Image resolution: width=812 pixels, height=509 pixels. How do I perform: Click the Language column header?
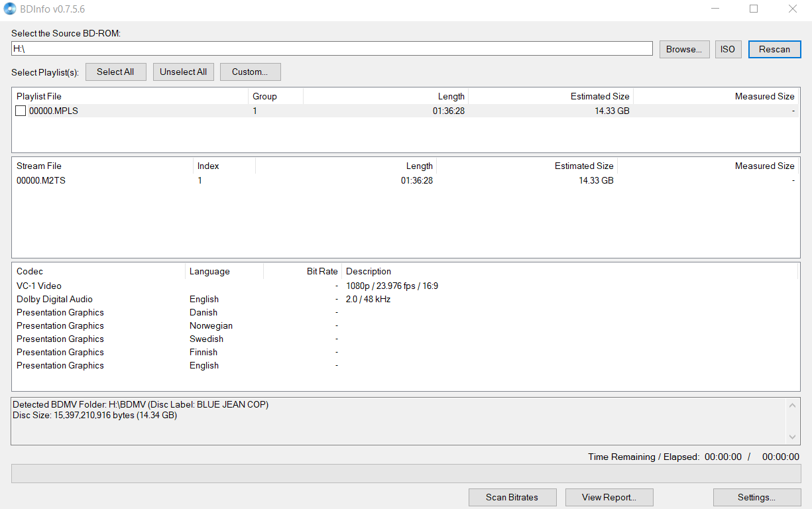224,271
